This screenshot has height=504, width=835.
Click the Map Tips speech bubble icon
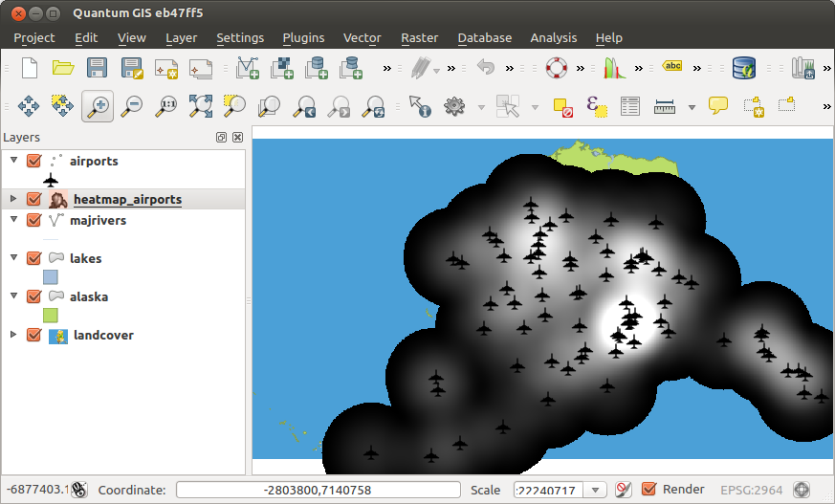tap(718, 106)
